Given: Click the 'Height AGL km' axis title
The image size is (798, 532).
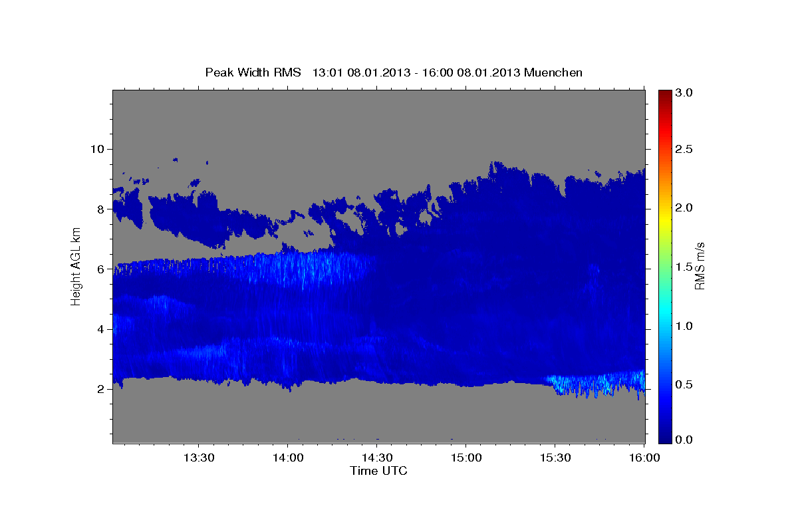Looking at the screenshot, I should click(76, 267).
